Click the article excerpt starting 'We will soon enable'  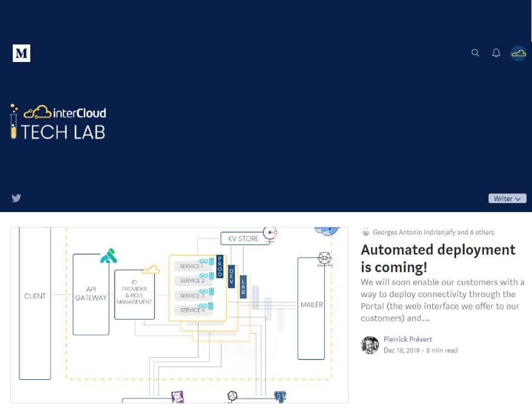[443, 300]
